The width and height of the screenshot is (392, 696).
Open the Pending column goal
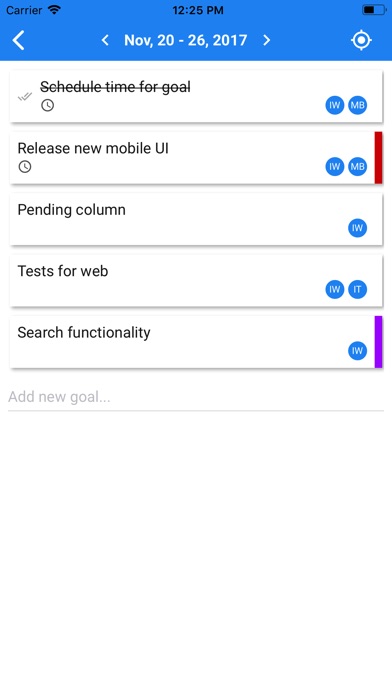pos(196,219)
